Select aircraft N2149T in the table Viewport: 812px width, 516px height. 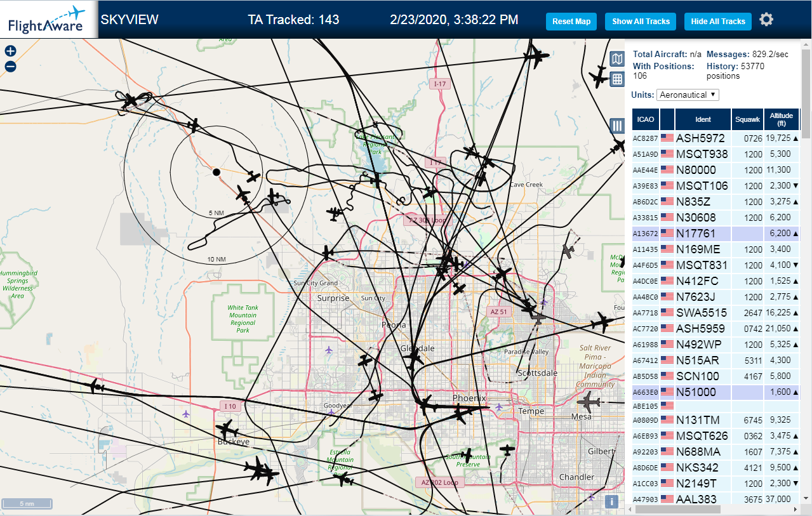[716, 484]
